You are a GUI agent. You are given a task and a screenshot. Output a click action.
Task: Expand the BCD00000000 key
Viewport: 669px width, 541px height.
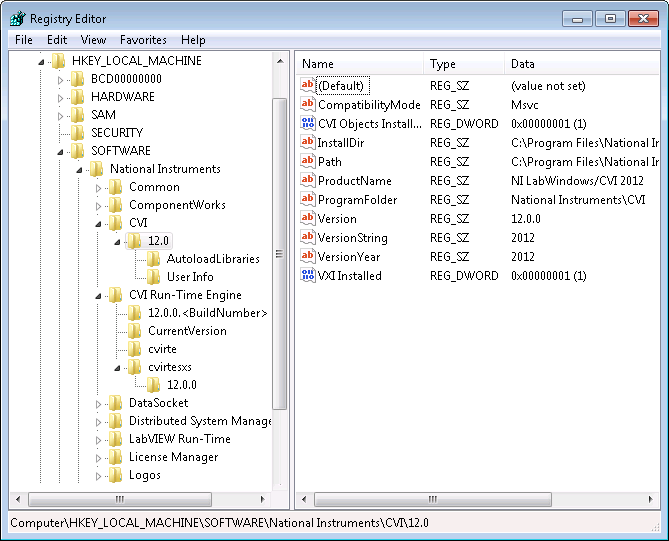click(60, 80)
